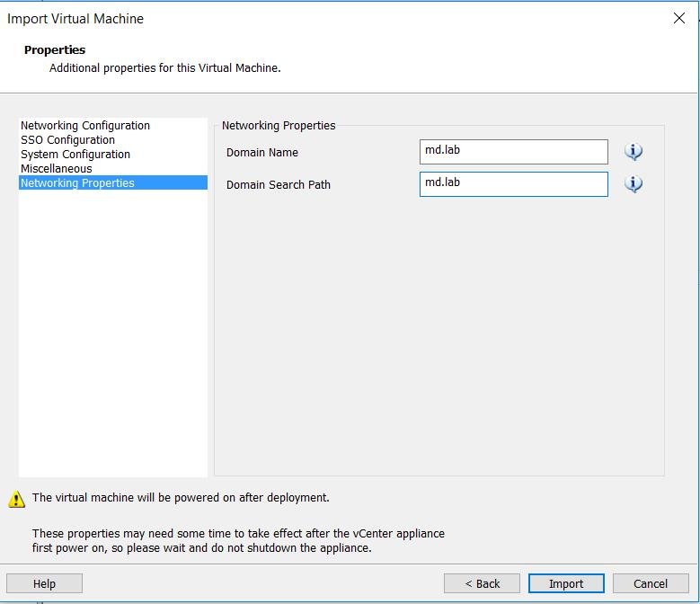This screenshot has width=700, height=604.
Task: Click the yellow warning triangle icon
Action: click(x=16, y=499)
